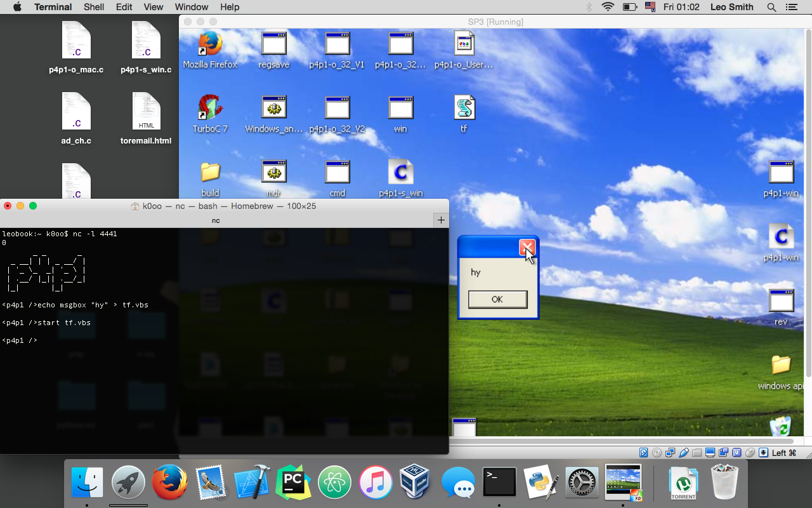
Task: Open Spotlight search
Action: tap(771, 7)
